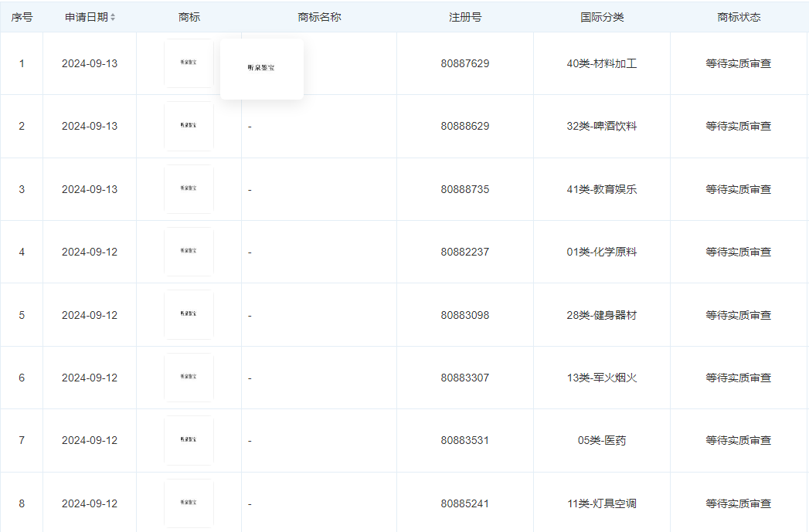Click 等待实质审查 status in row 80883098
The image size is (809, 532).
[739, 315]
